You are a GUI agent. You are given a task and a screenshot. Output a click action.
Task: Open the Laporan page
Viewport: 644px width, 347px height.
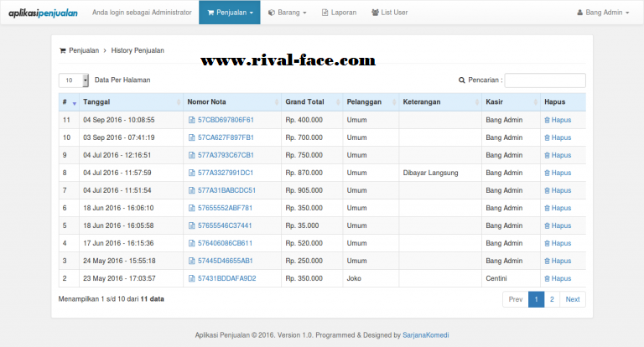point(339,13)
